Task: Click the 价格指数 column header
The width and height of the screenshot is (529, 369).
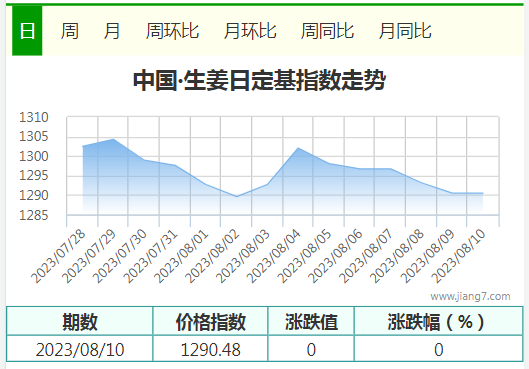Action: pos(210,321)
